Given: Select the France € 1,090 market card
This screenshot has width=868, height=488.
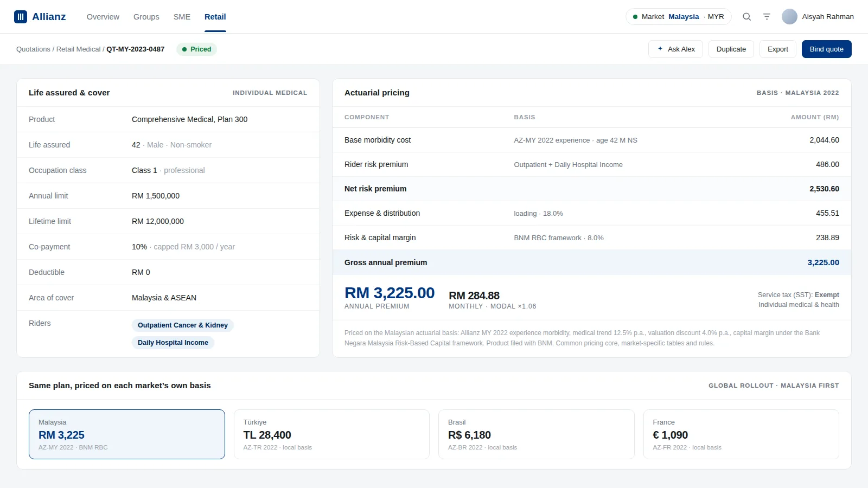Looking at the screenshot, I should coord(741,434).
